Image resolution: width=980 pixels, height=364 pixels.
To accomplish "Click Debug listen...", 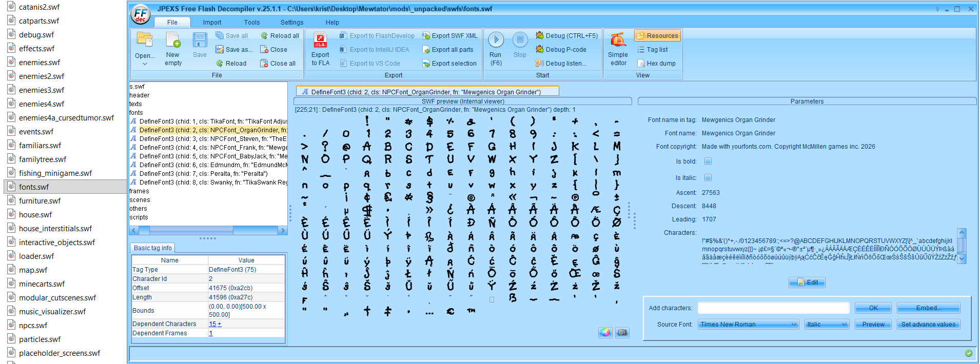I will click(x=561, y=64).
